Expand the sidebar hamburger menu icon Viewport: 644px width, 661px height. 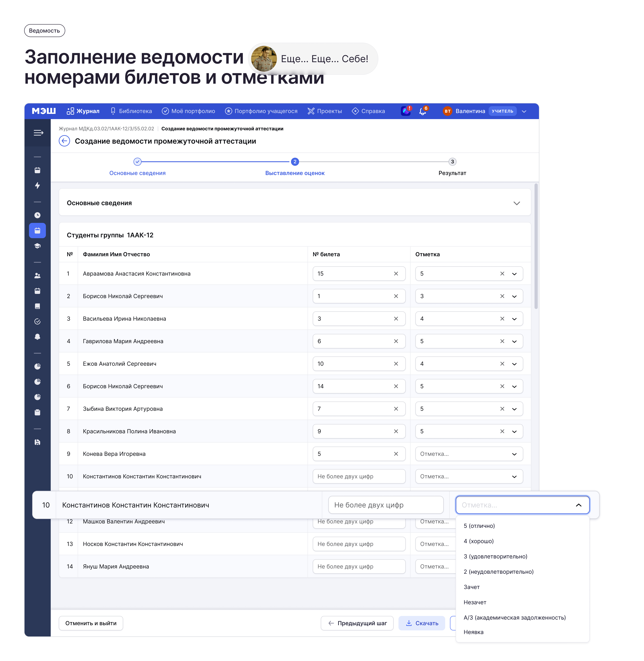point(38,133)
